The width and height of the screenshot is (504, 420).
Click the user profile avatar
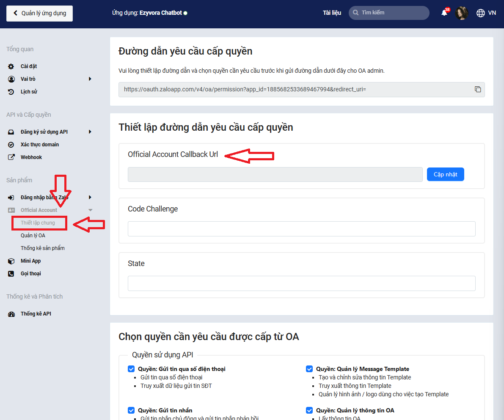(x=462, y=13)
